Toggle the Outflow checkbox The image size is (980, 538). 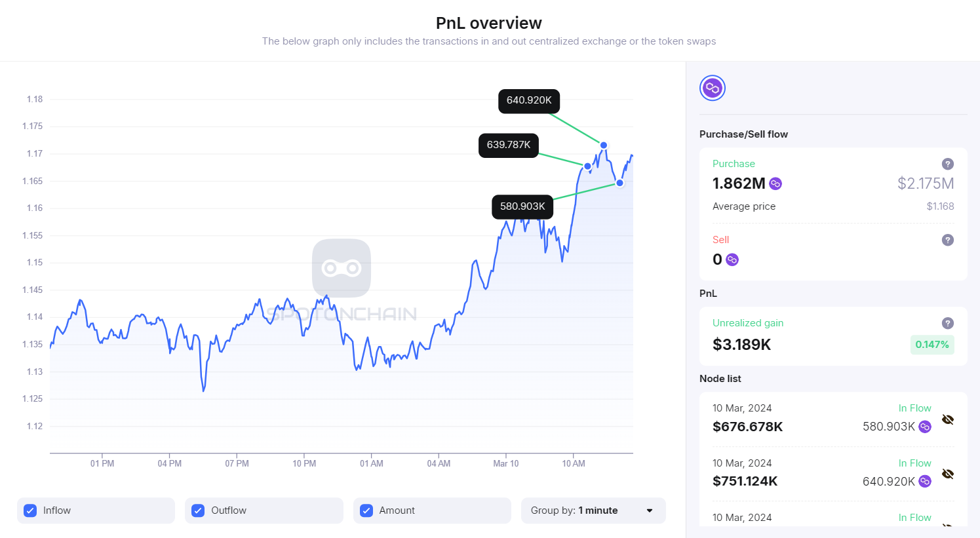pos(198,510)
